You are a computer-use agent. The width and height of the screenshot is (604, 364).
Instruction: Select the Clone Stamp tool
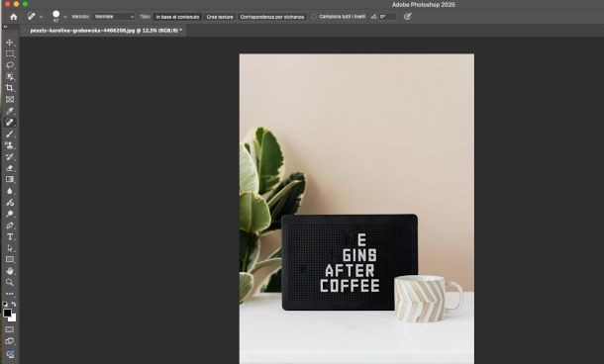pyautogui.click(x=10, y=145)
